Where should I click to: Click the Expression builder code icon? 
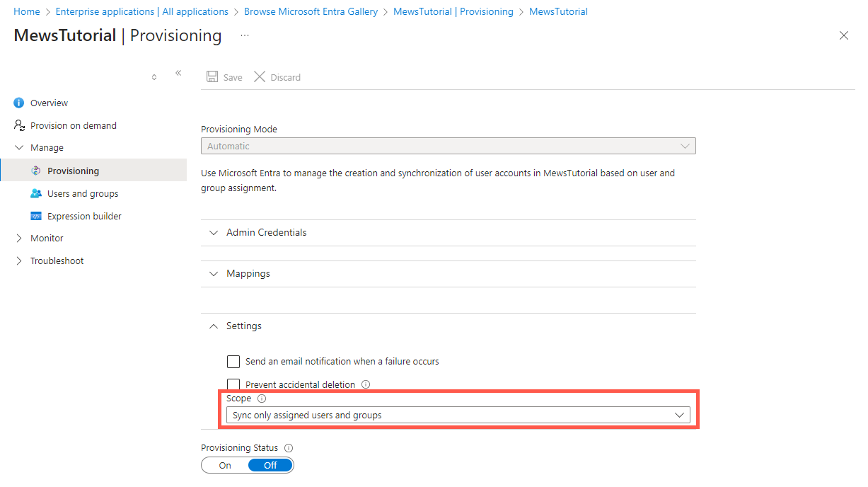click(x=36, y=216)
